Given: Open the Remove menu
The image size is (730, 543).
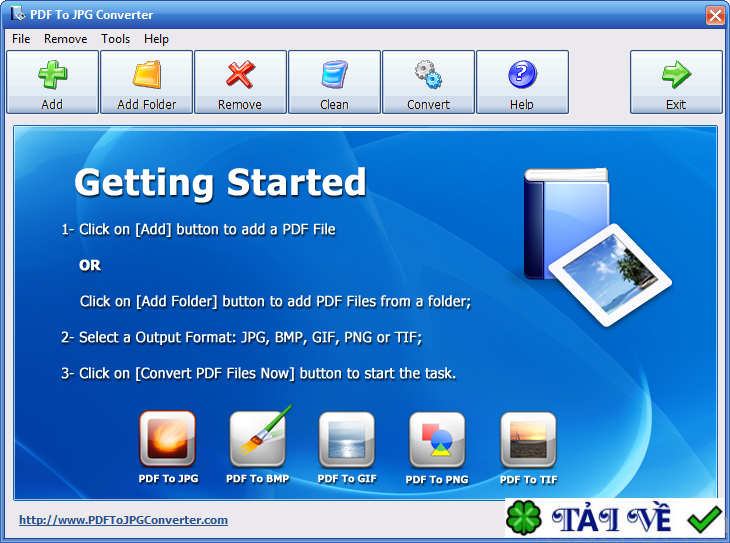Looking at the screenshot, I should point(66,39).
